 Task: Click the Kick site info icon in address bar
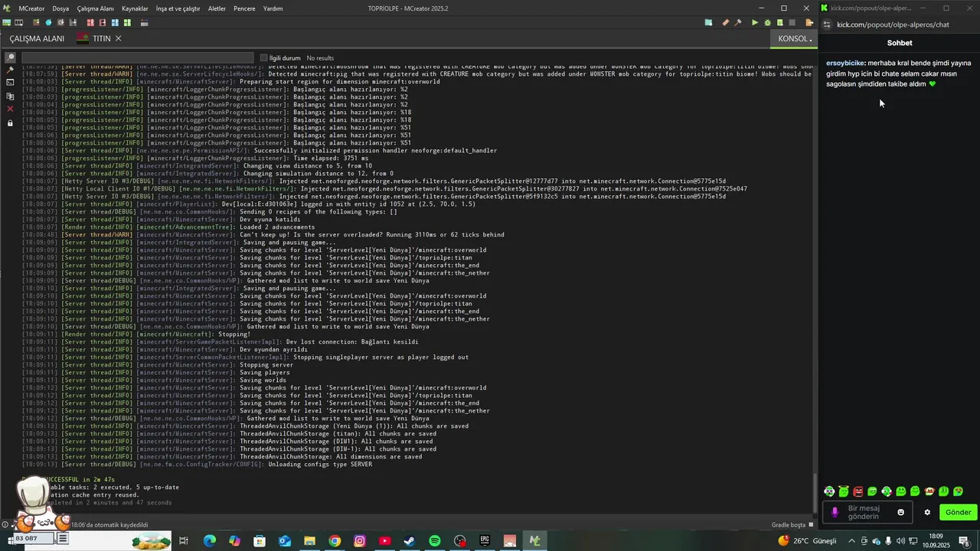point(827,24)
